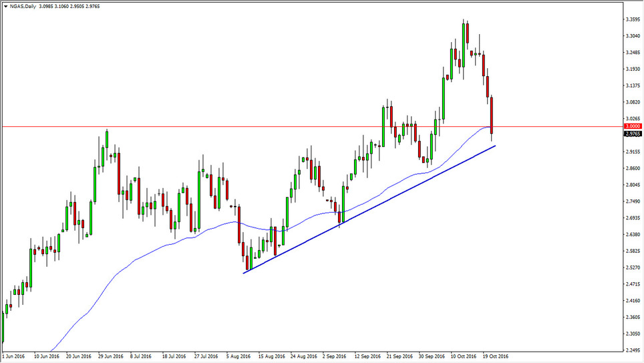Image resolution: width=644 pixels, height=363 pixels.
Task: Click the 2.4715 price axis label
Action: [633, 284]
